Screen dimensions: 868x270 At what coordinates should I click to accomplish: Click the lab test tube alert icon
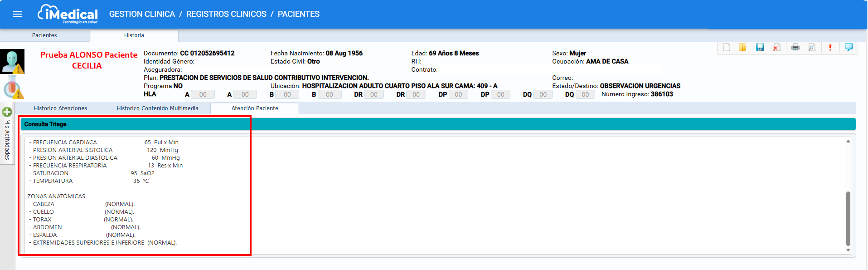coord(12,88)
